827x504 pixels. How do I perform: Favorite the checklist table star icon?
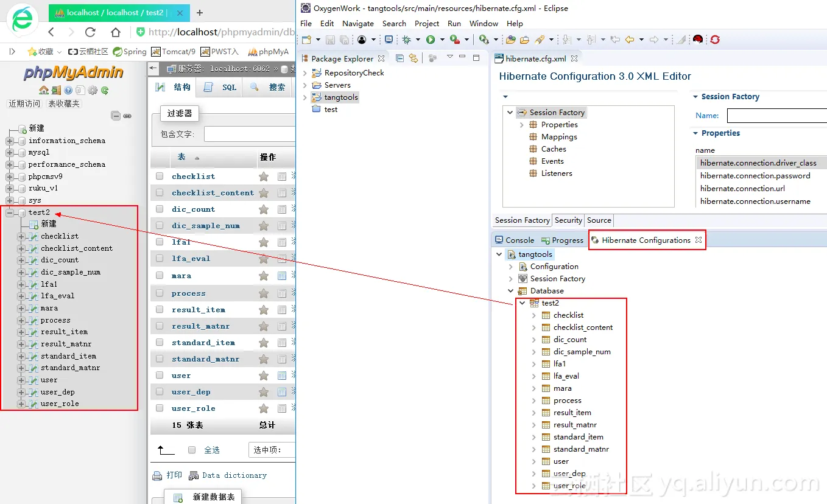[264, 177]
